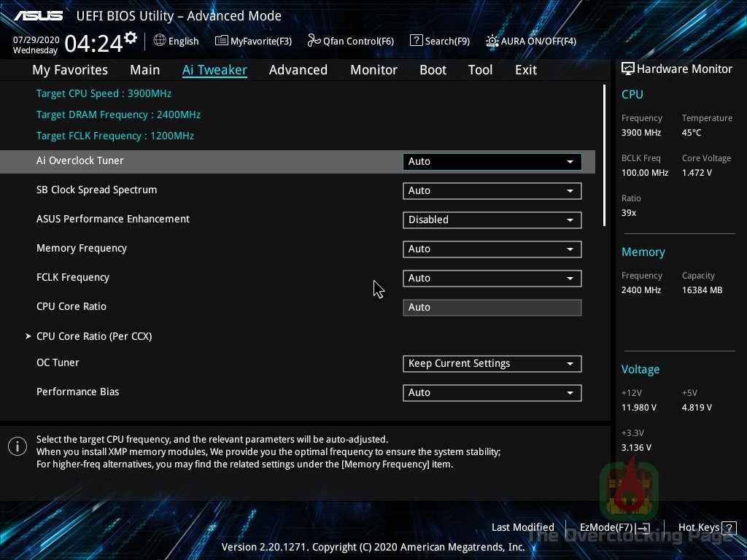747x560 pixels.
Task: Open the Search(F9) function
Action: pyautogui.click(x=417, y=41)
